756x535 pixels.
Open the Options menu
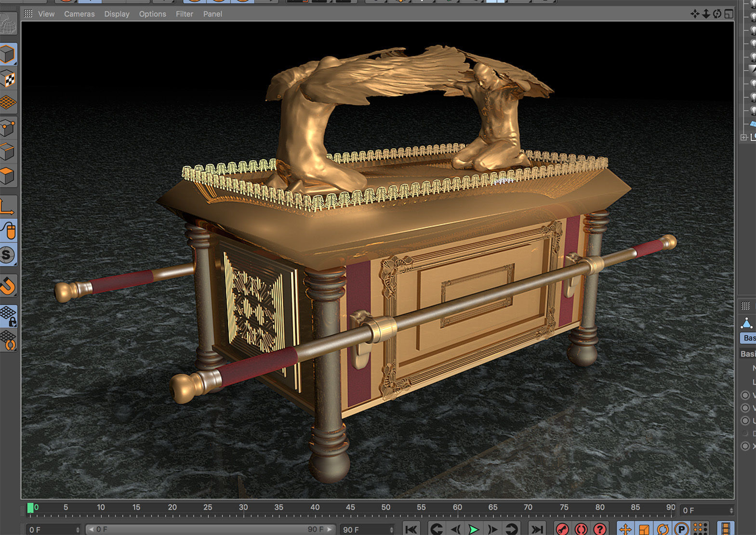pos(153,14)
